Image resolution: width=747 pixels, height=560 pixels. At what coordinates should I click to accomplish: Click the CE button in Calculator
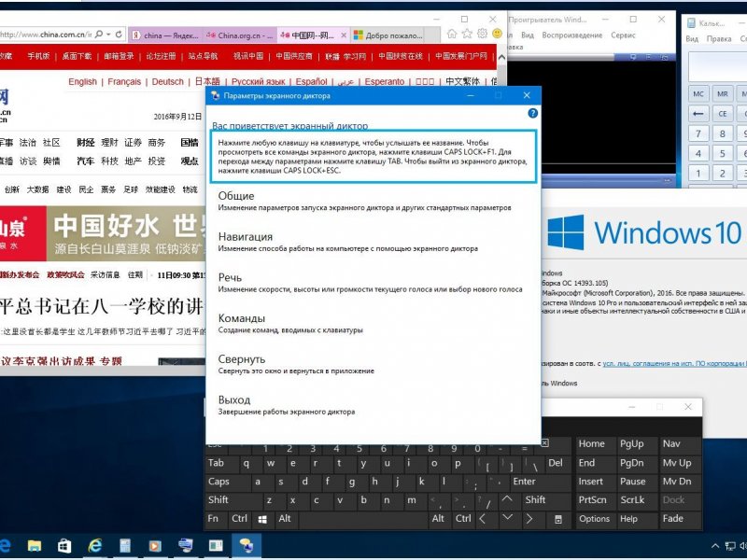[x=722, y=114]
